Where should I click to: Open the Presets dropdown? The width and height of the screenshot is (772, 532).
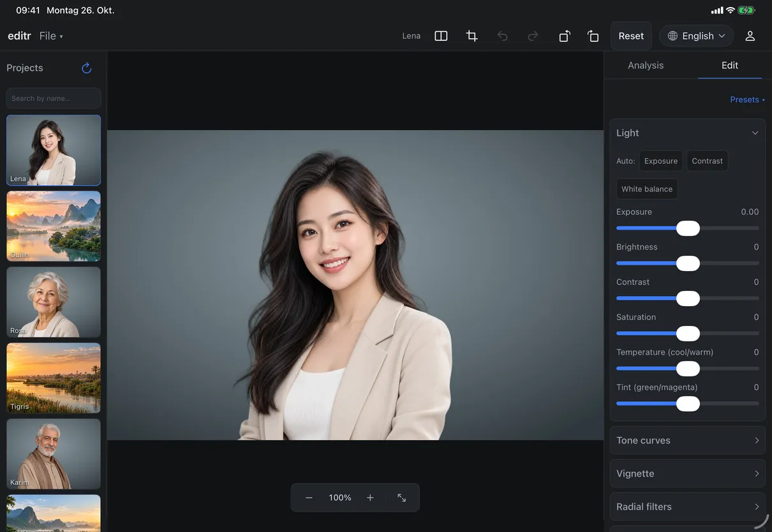[x=748, y=100]
